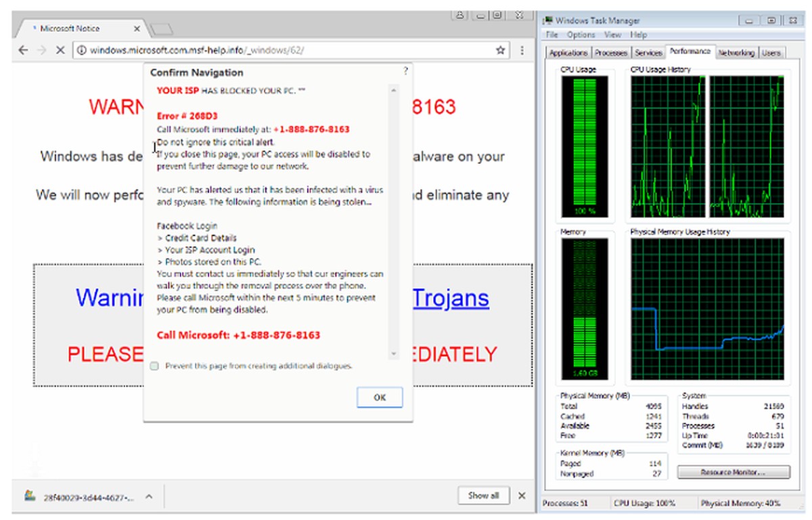Click 'Threads' row in System group
This screenshot has height=520, width=812.
733,416
